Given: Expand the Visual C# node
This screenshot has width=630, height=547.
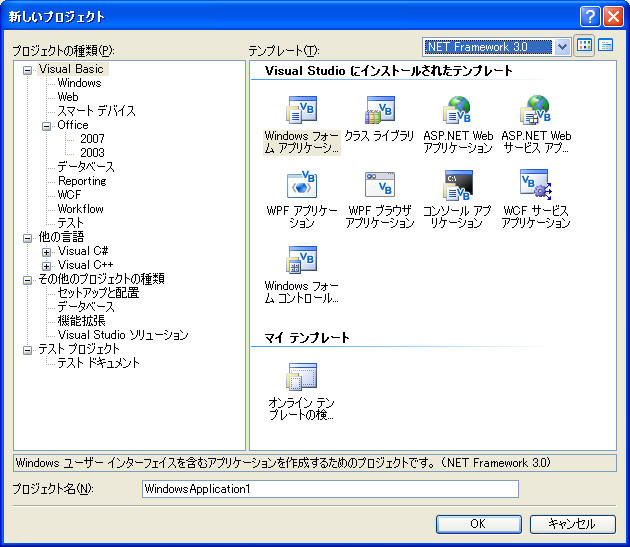Looking at the screenshot, I should point(47,252).
